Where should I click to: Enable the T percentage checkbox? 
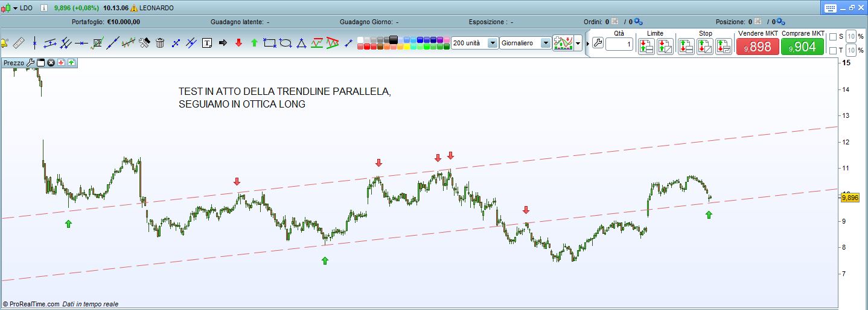(x=833, y=50)
